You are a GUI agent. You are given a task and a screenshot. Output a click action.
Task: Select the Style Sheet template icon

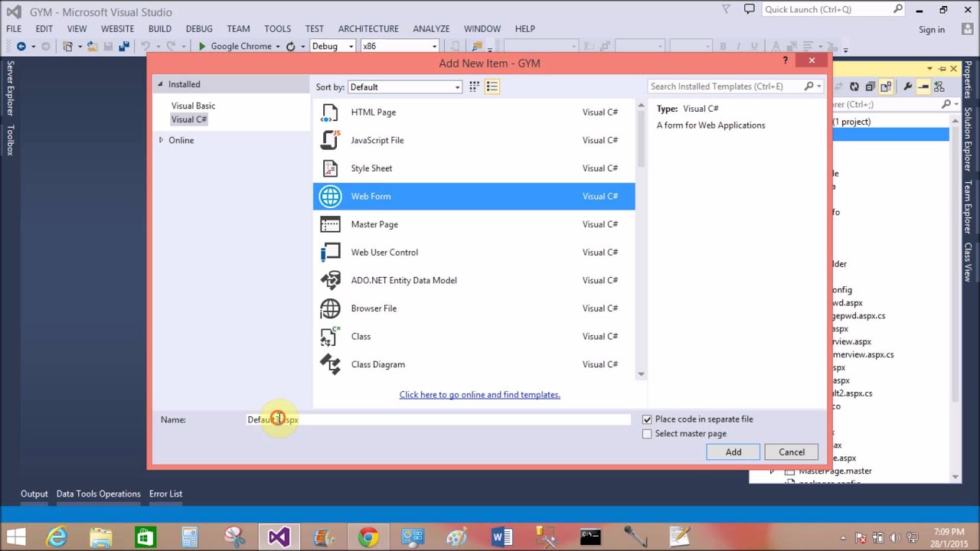coord(330,168)
